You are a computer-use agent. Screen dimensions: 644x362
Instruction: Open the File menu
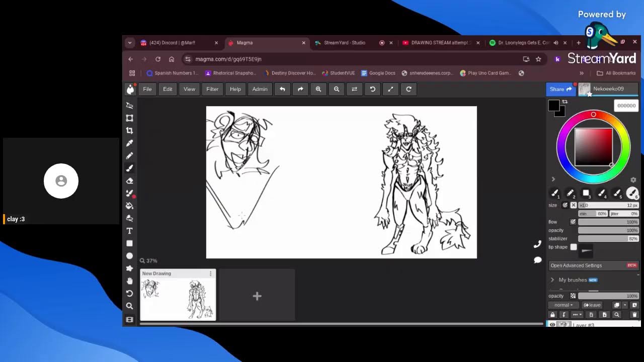pos(147,89)
